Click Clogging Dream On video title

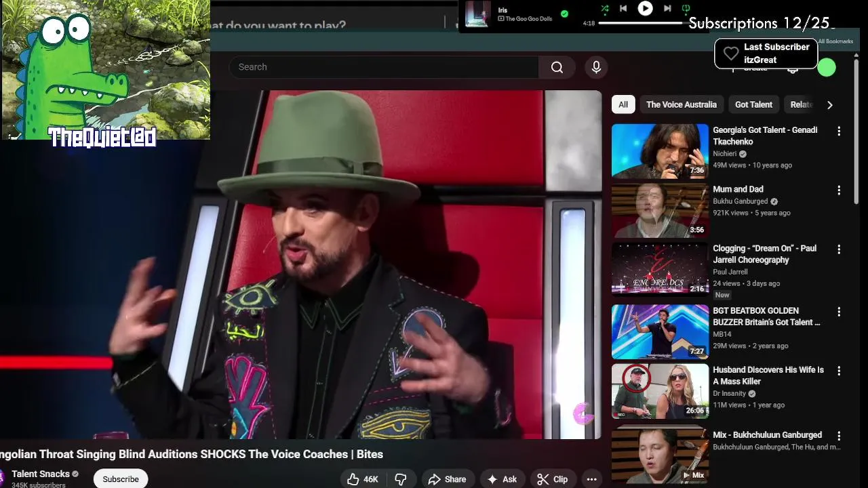pos(764,254)
